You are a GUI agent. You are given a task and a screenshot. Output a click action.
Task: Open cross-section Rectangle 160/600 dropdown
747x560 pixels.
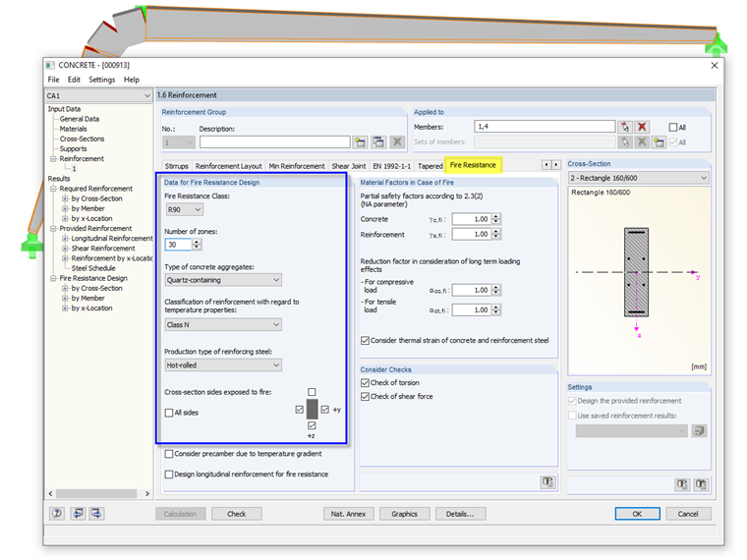638,178
